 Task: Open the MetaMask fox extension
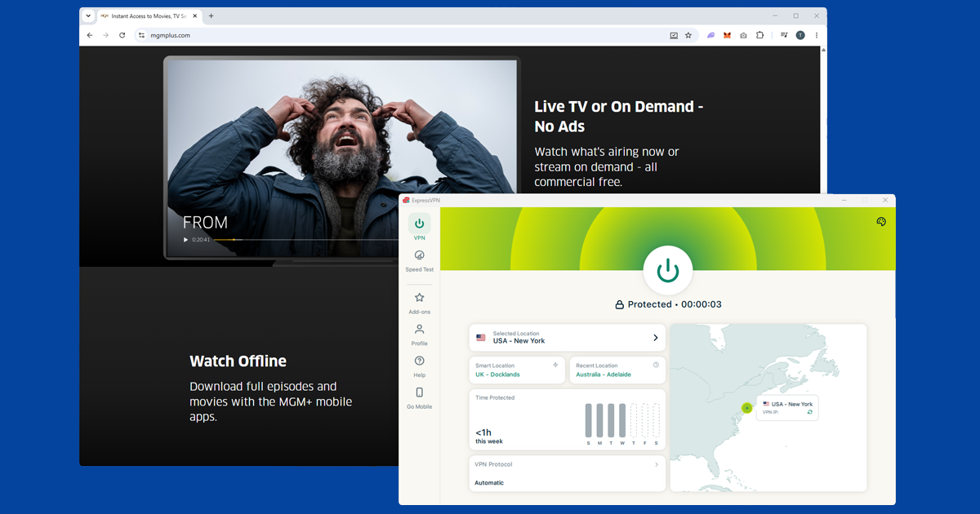727,35
